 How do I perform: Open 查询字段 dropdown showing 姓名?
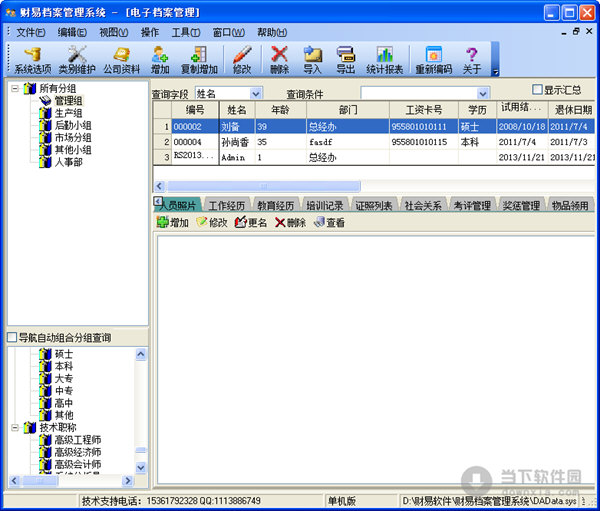(x=255, y=93)
